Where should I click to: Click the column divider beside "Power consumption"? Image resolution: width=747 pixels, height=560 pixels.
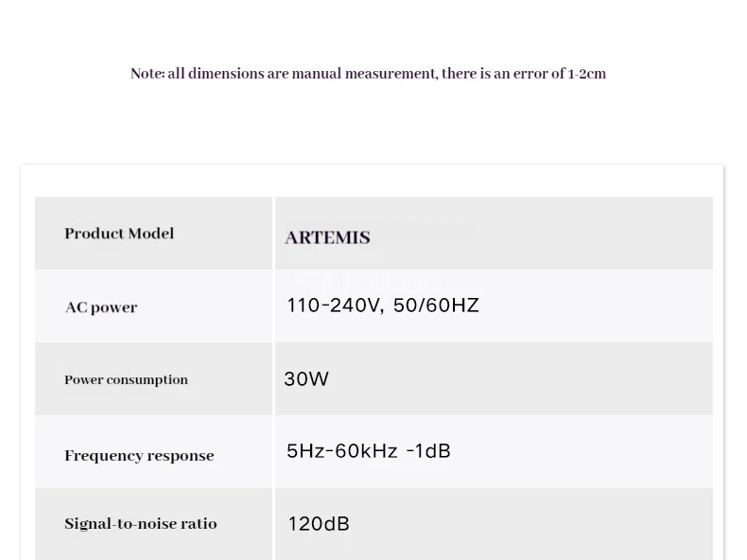(x=273, y=379)
